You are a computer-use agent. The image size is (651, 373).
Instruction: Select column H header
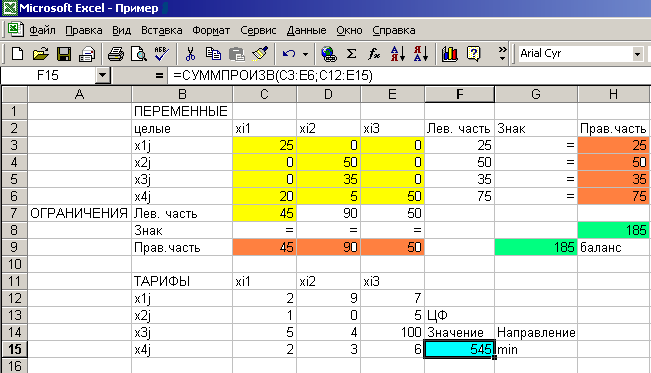click(614, 94)
